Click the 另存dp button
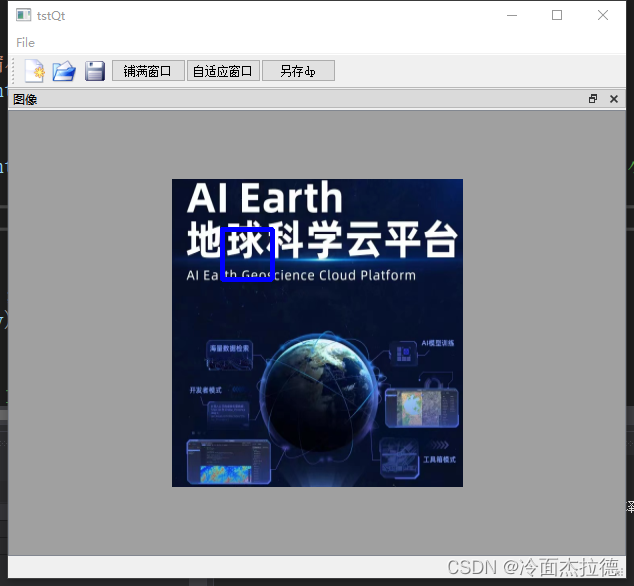 298,71
